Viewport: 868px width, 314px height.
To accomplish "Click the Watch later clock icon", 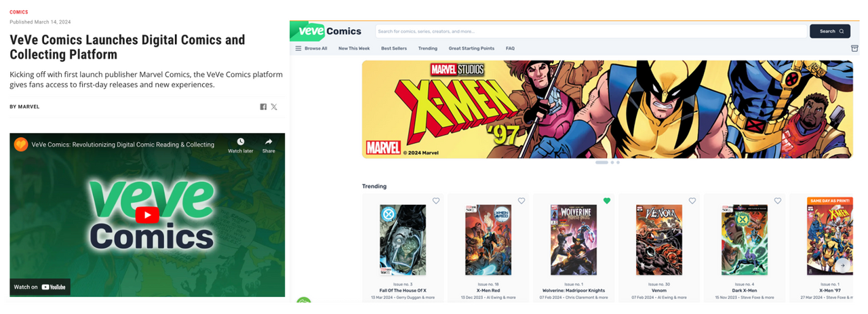I will point(241,142).
